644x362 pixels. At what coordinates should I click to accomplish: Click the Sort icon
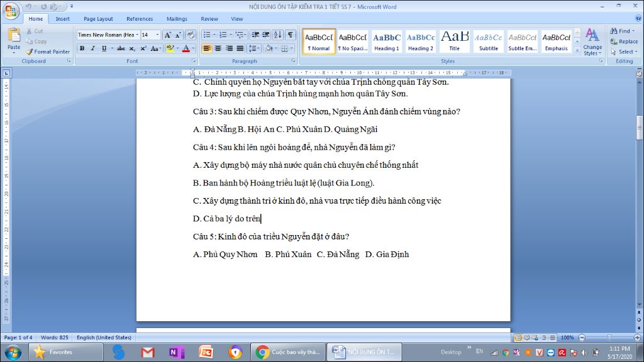tap(277, 35)
